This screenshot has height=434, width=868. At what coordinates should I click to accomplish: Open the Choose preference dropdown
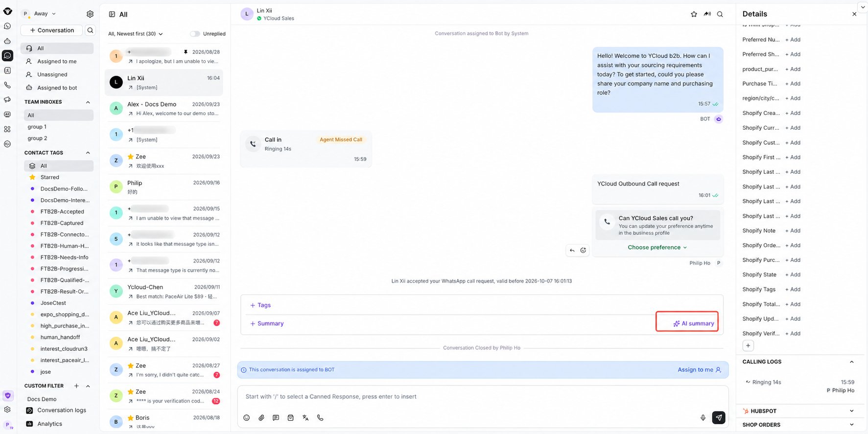[x=657, y=248]
